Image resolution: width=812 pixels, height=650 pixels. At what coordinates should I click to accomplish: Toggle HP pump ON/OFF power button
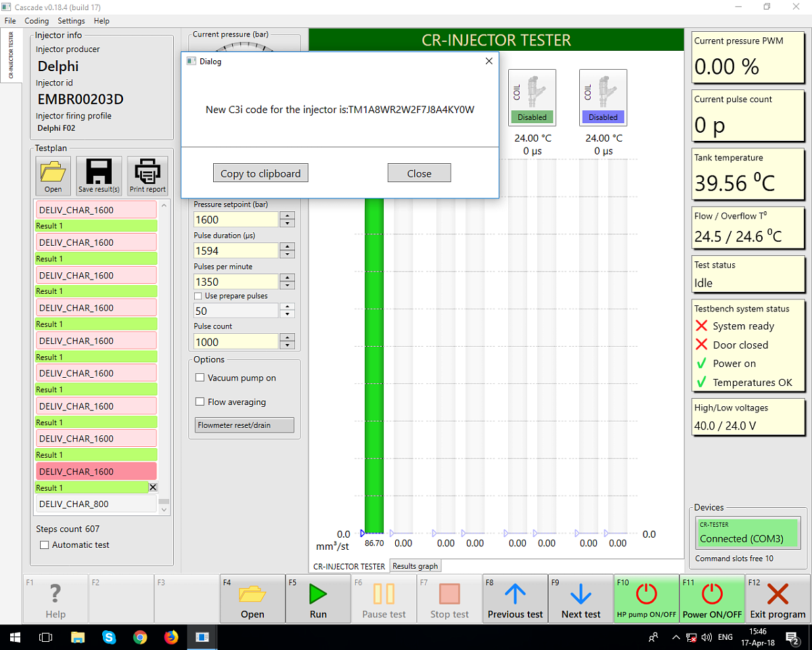646,599
